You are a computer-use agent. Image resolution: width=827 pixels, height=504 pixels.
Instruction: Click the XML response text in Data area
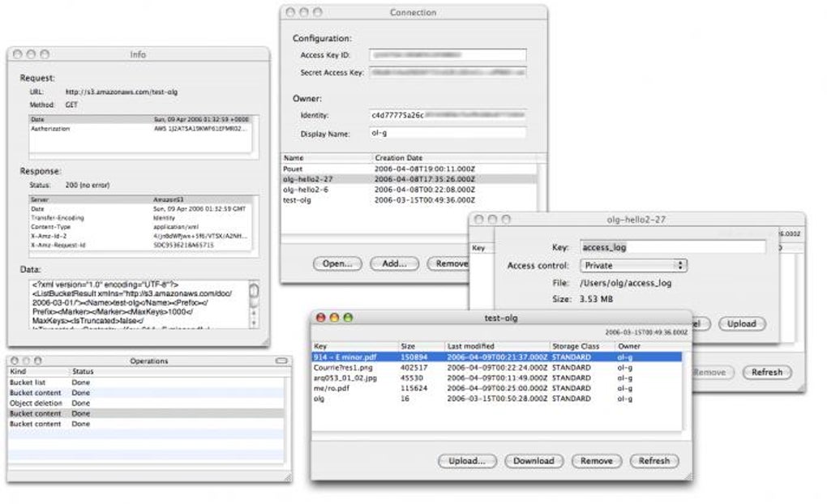tap(138, 305)
